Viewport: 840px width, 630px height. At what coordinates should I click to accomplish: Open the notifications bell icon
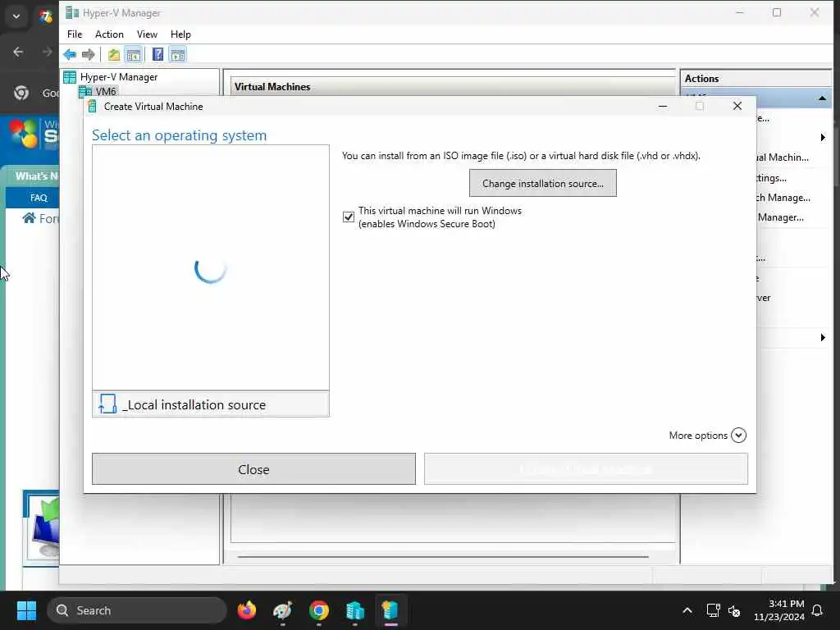818,610
